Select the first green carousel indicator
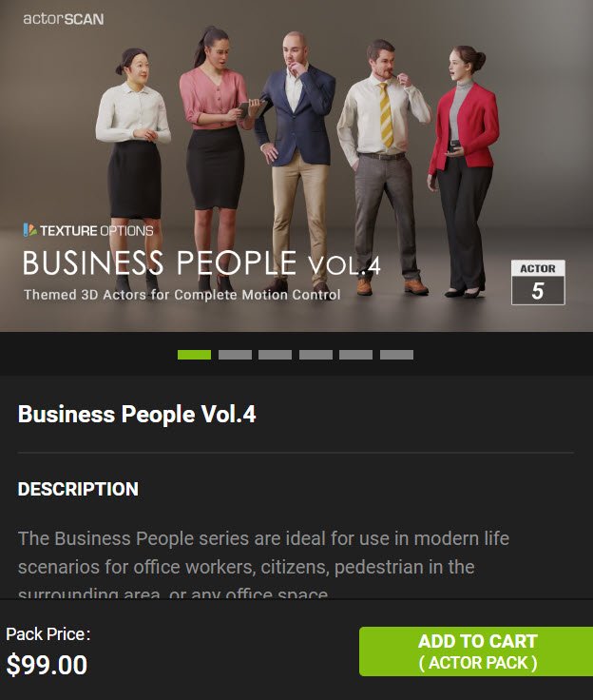593x700 pixels. 194,355
